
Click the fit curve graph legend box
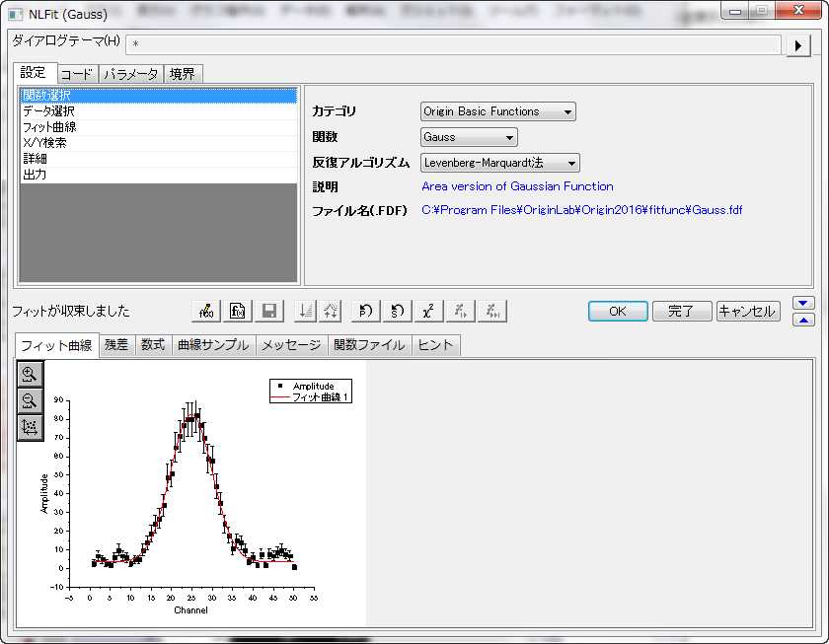click(x=311, y=392)
